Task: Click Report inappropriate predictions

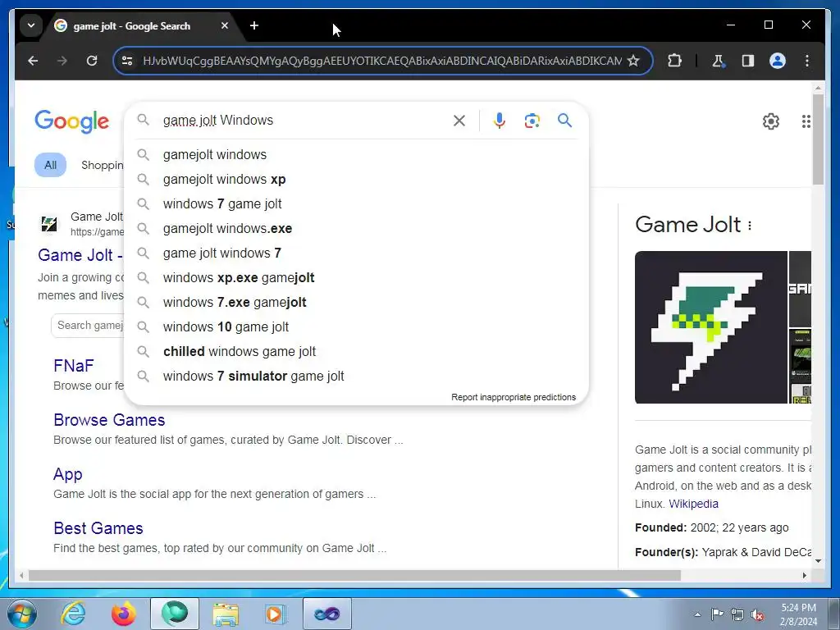Action: pyautogui.click(x=514, y=398)
